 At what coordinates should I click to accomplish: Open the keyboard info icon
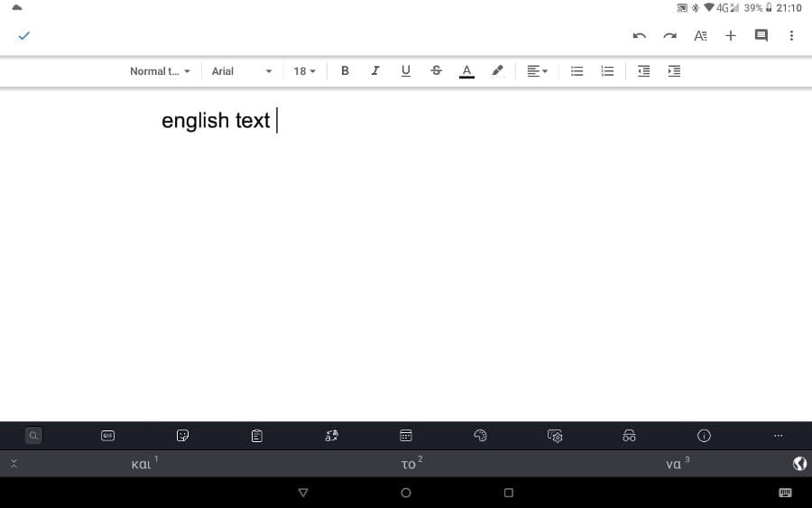(704, 436)
